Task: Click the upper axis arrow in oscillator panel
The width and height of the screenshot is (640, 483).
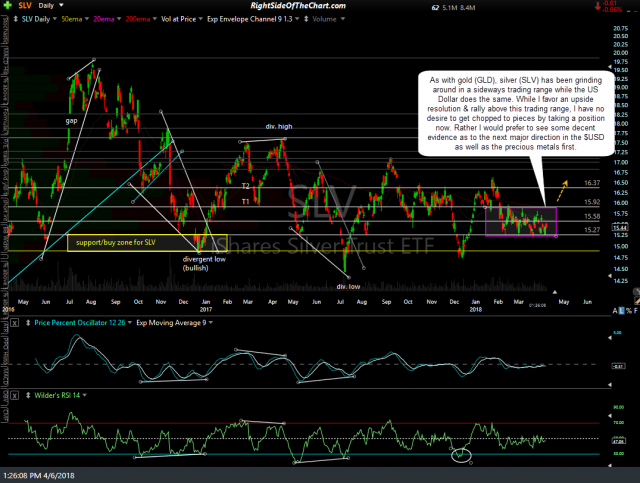Action: point(610,338)
